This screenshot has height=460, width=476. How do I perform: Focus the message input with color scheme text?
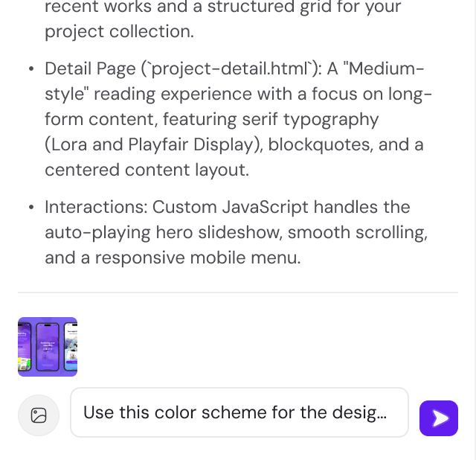239,412
